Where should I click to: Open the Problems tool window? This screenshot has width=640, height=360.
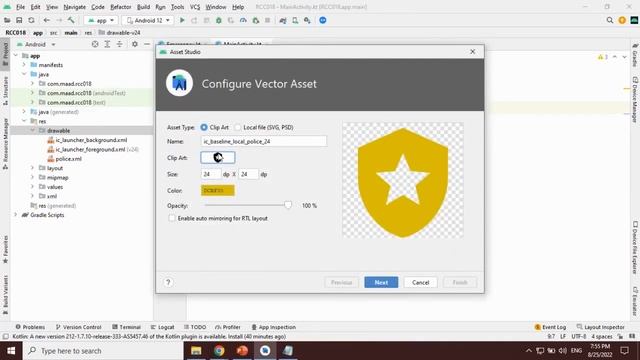[x=30, y=327]
